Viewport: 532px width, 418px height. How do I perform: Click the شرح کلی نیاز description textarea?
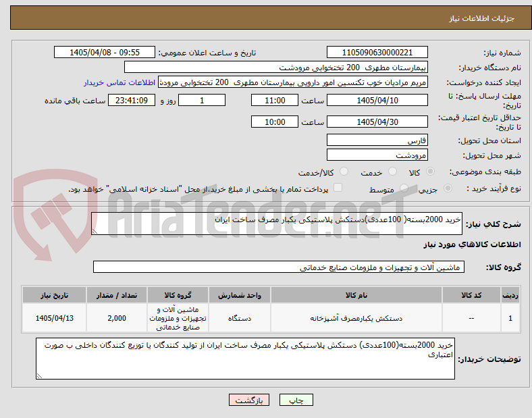coord(277,224)
